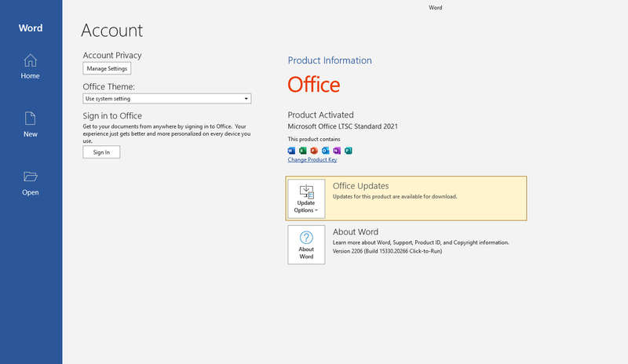Click the Product Information heading
Screen dimensions: 628x364
tap(330, 60)
